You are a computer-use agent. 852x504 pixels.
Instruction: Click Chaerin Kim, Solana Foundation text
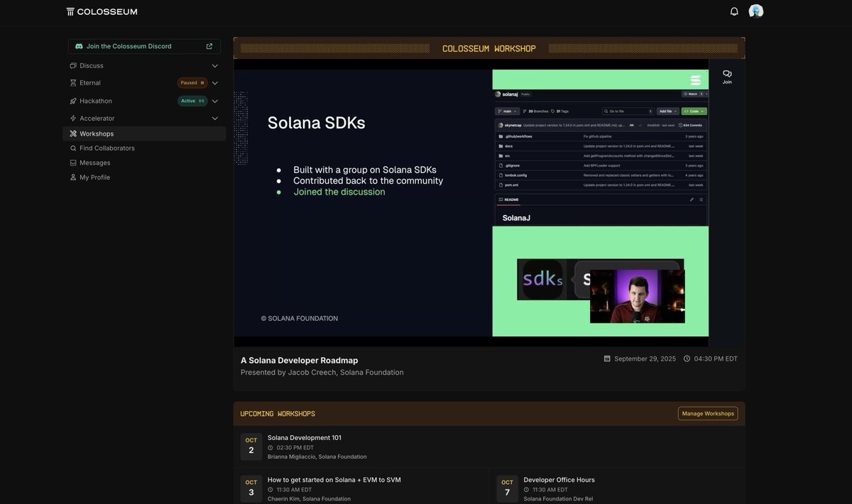coord(309,499)
